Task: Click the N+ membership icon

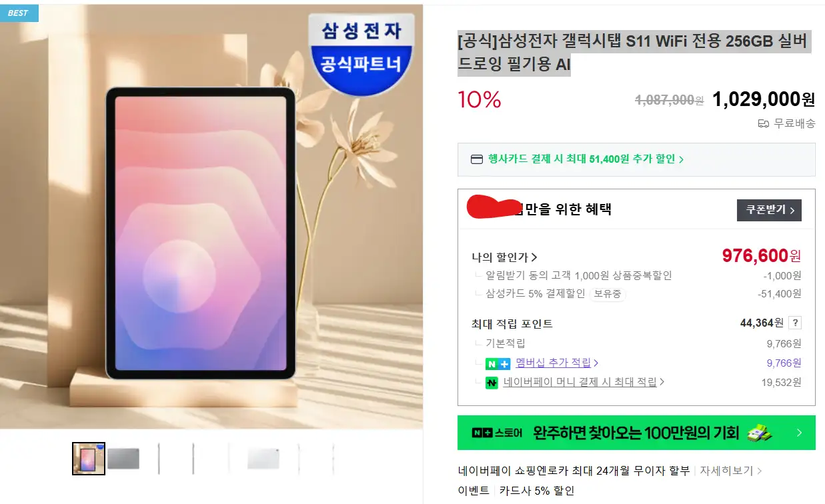Action: [x=498, y=364]
